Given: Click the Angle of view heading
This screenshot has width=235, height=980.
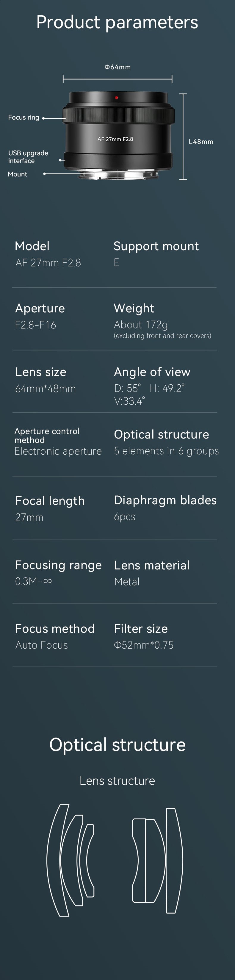Looking at the screenshot, I should pos(152,372).
